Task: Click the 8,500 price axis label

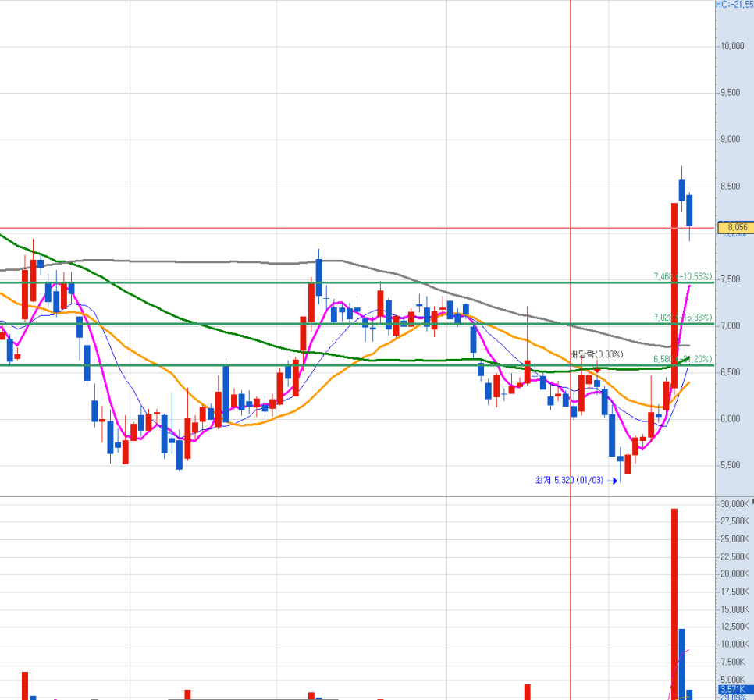Action: (731, 187)
